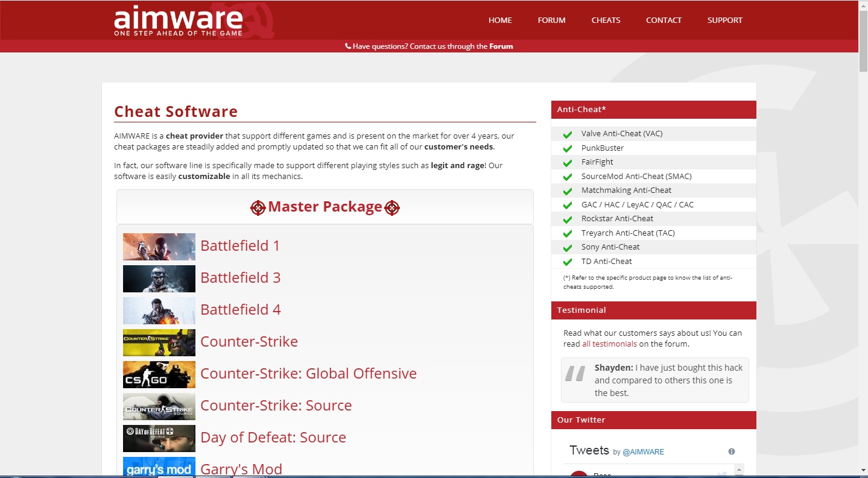Click the Battlefield 1 thumbnail image
Viewport: 868px width, 478px height.
[x=159, y=247]
